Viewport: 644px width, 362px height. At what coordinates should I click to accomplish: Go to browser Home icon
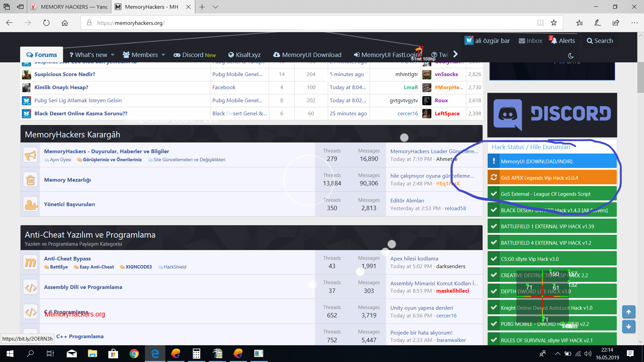pos(65,23)
